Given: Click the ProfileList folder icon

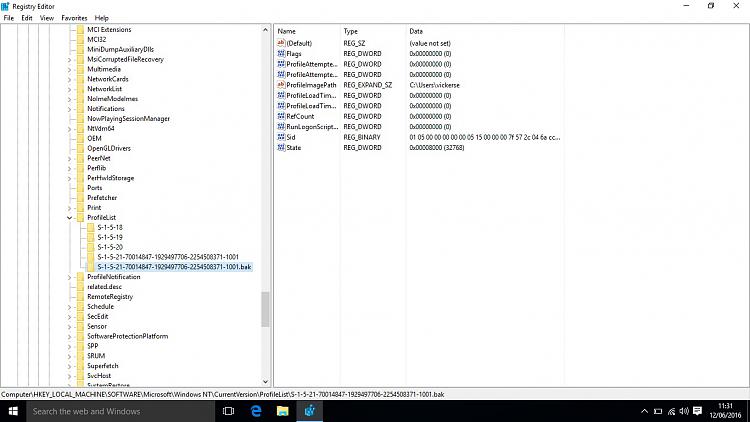Looking at the screenshot, I should point(80,217).
